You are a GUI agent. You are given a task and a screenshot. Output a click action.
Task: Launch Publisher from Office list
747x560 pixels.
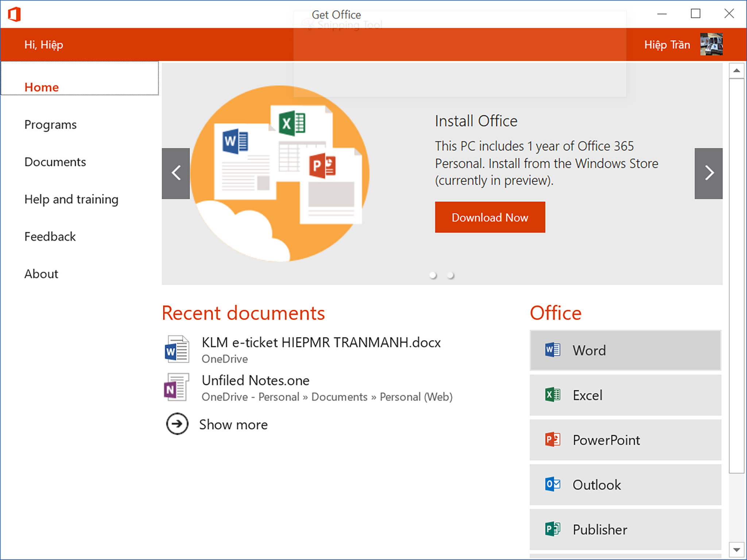(625, 530)
